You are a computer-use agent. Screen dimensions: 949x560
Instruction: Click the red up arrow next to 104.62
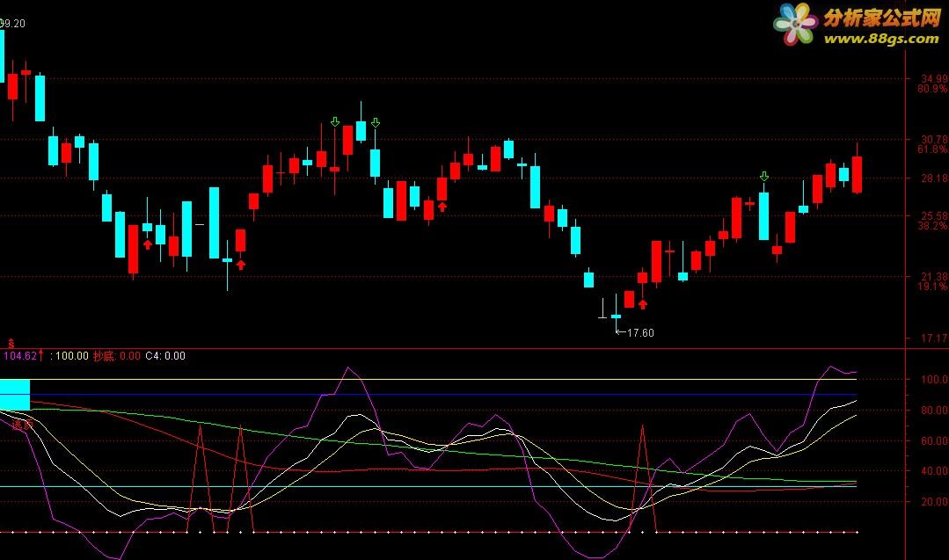click(41, 355)
